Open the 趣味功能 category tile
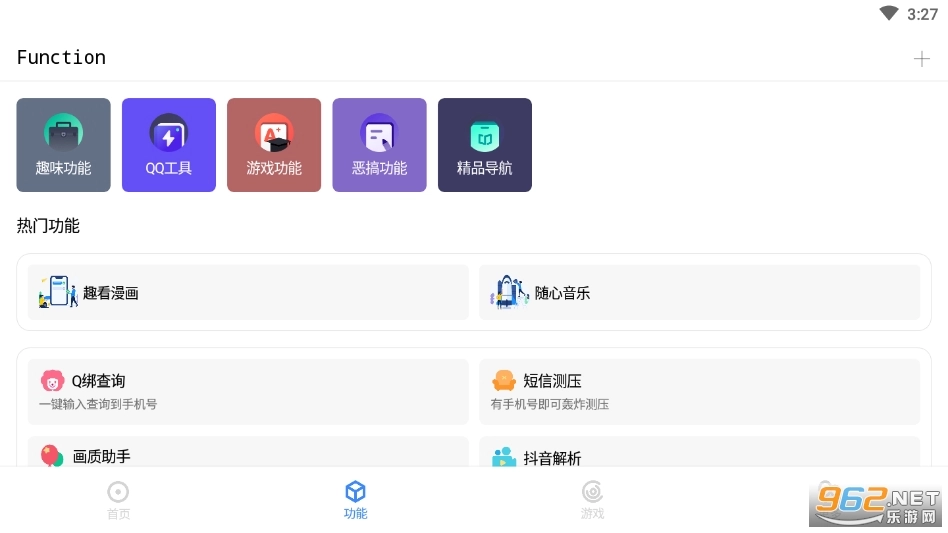This screenshot has height=533, width=948. click(x=64, y=145)
